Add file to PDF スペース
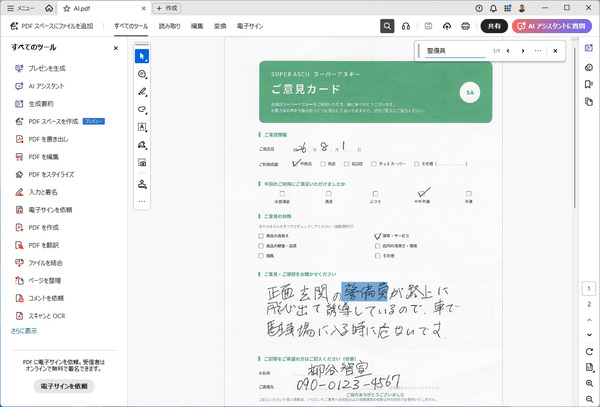This screenshot has width=600, height=407. [52, 26]
